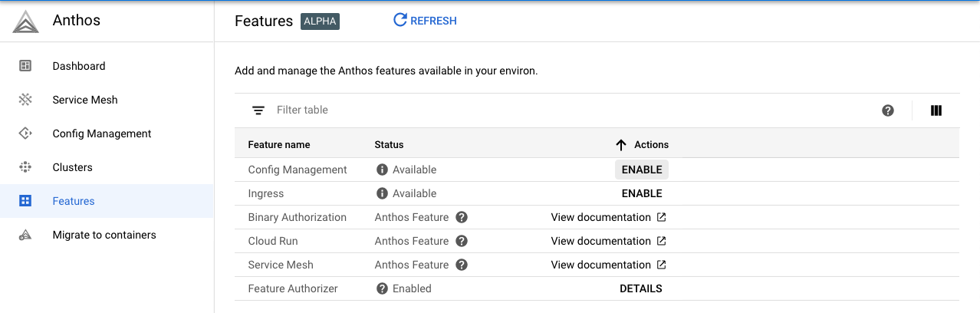Viewport: 980px width, 313px height.
Task: Open Config Management in sidebar
Action: 107,133
